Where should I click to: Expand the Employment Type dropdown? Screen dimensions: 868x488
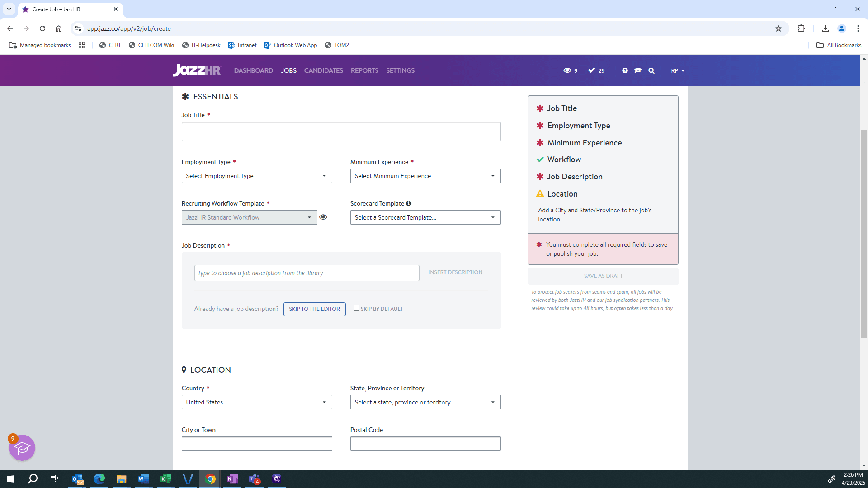coord(257,176)
